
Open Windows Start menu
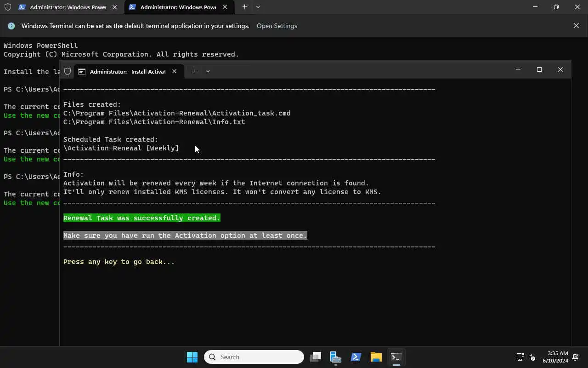pyautogui.click(x=192, y=357)
